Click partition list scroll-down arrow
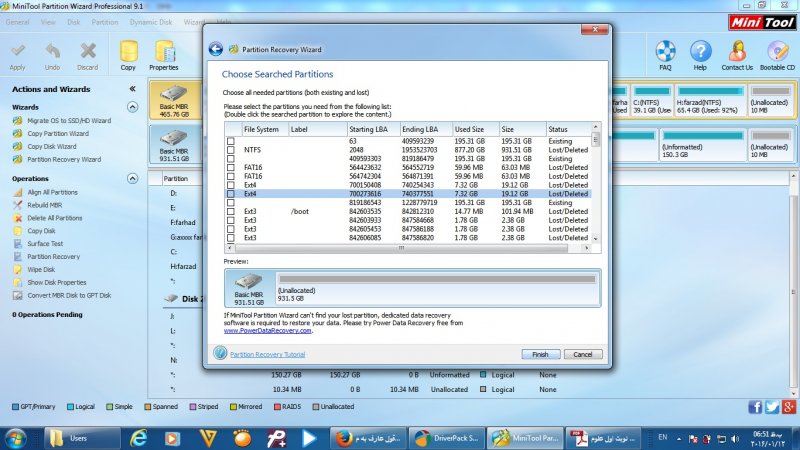The width and height of the screenshot is (800, 450). (595, 239)
